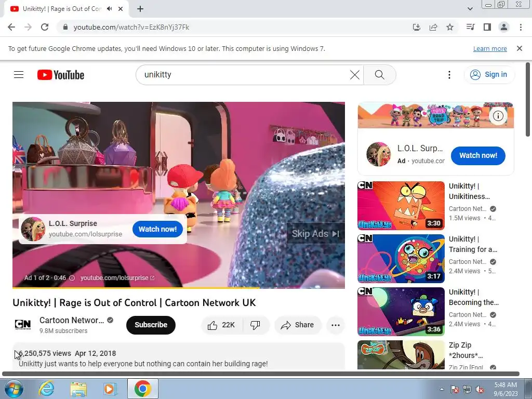
Task: Click Unikitty Becoming the... title
Action: pyautogui.click(x=474, y=297)
